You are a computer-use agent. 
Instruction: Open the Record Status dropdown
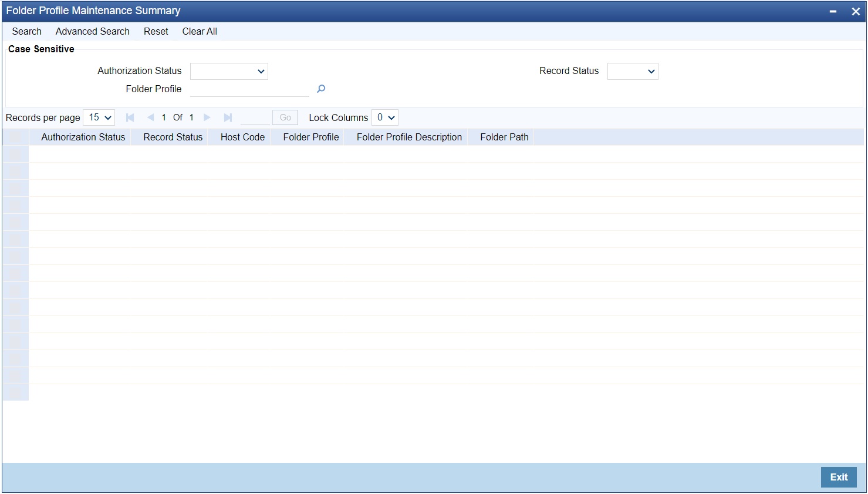pyautogui.click(x=633, y=71)
